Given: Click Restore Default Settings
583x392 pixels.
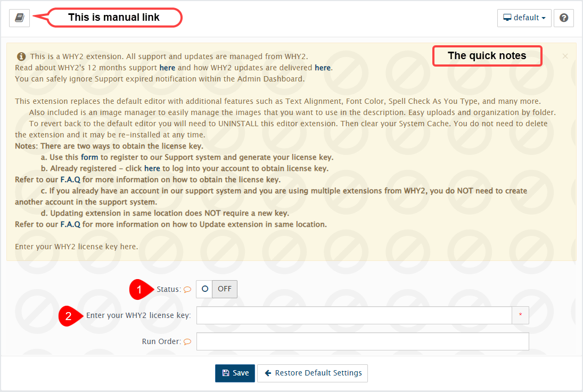Looking at the screenshot, I should click(x=313, y=373).
